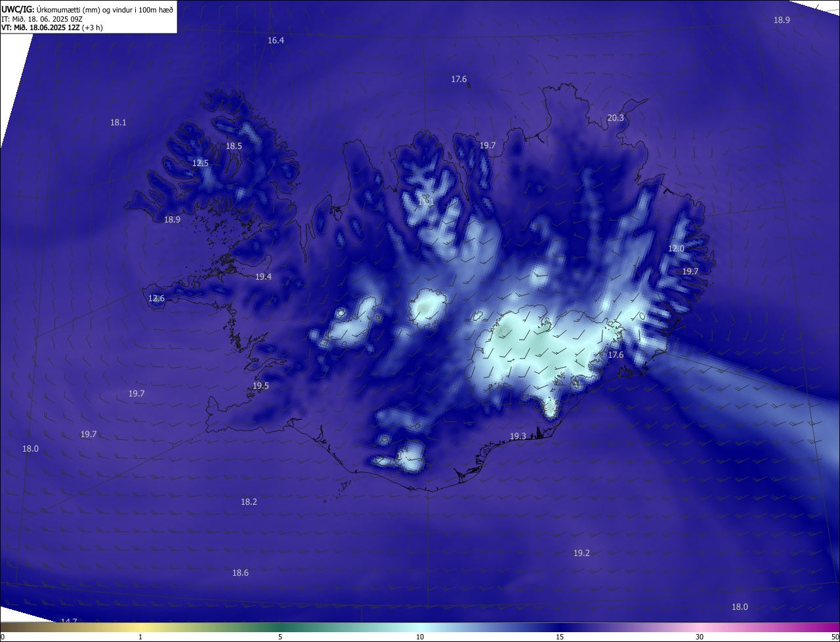This screenshot has height=642, width=840.
Task: Select the 18.1 value label
Action: point(118,123)
